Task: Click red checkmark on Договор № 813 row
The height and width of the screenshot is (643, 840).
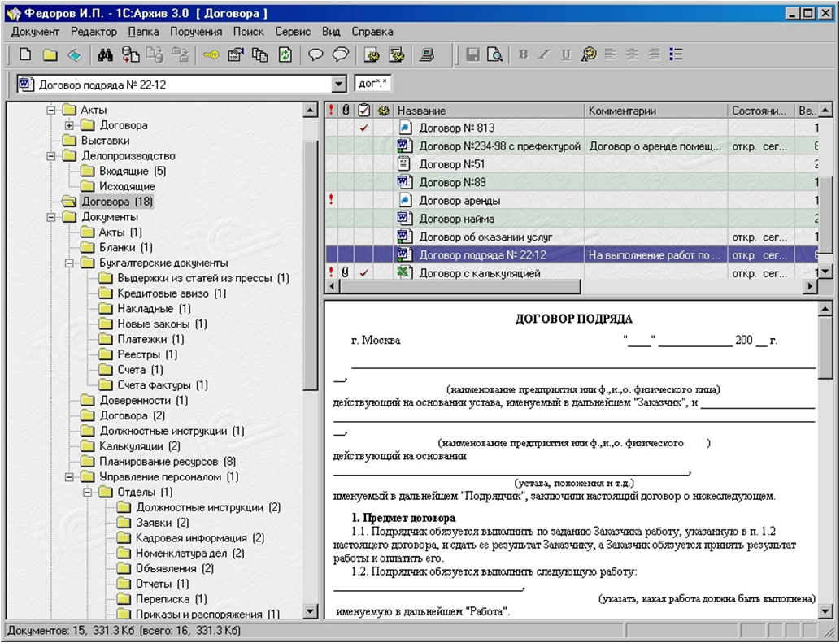Action: click(363, 128)
